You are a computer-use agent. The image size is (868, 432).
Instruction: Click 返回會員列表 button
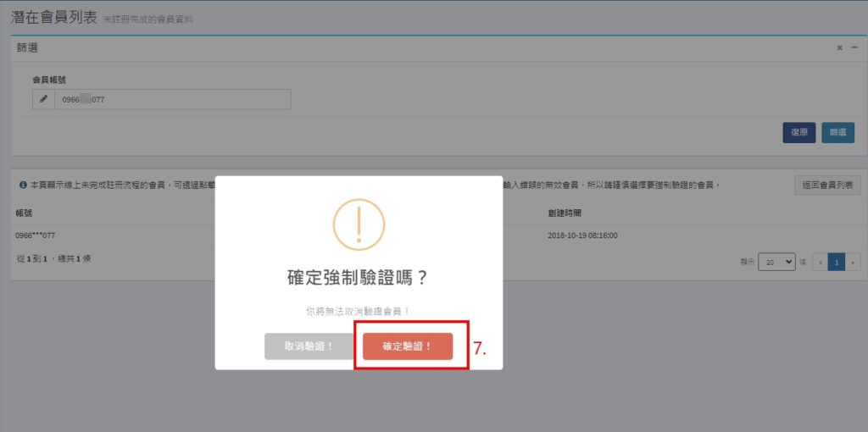(827, 185)
